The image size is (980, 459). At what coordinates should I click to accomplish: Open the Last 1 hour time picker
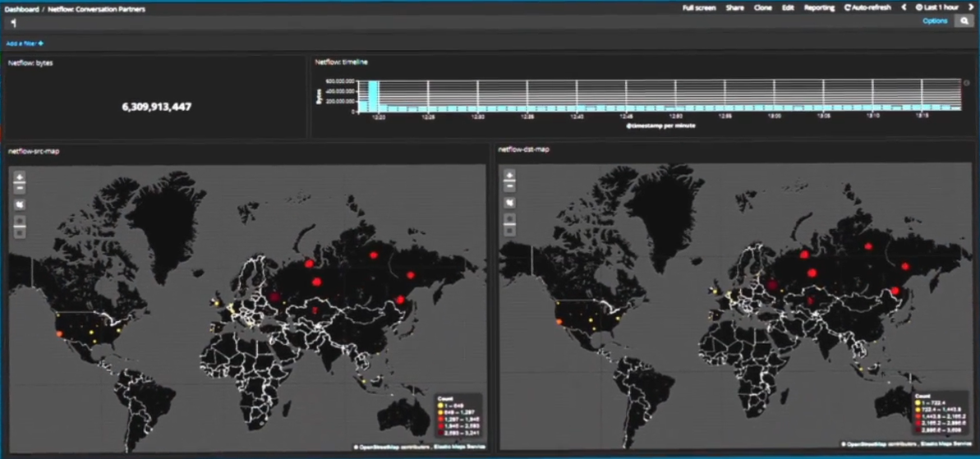point(937,7)
